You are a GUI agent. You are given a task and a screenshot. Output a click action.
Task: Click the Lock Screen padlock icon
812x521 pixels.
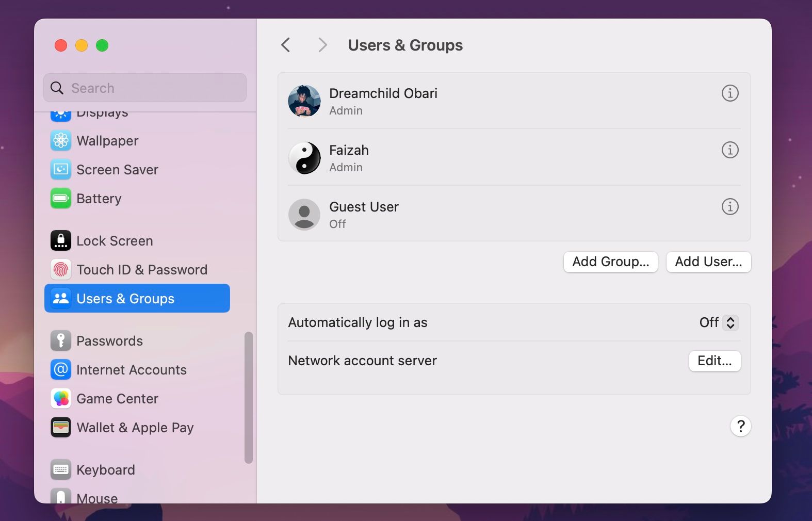point(61,241)
